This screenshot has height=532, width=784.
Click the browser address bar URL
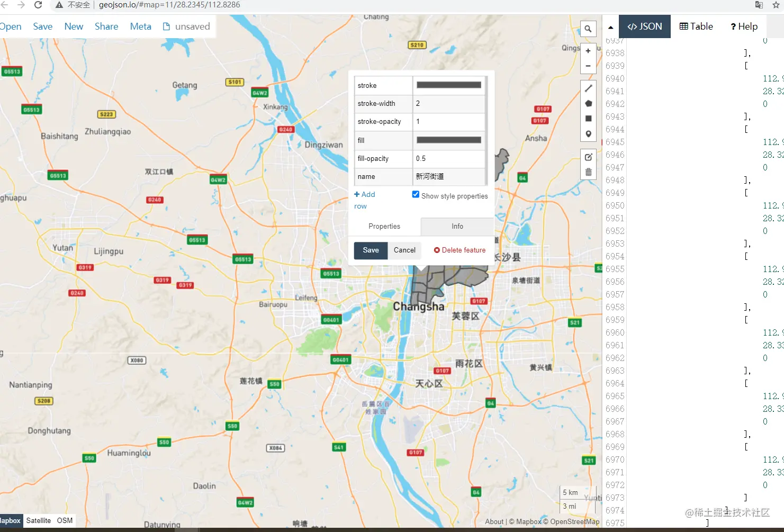coord(169,5)
